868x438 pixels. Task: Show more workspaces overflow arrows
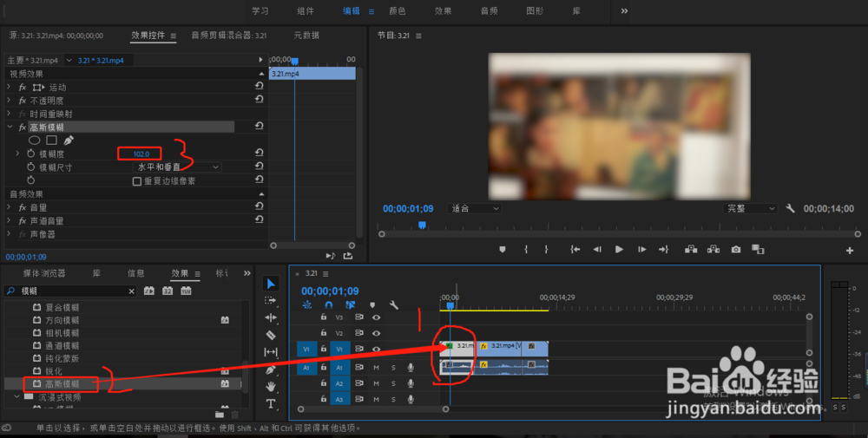(624, 10)
